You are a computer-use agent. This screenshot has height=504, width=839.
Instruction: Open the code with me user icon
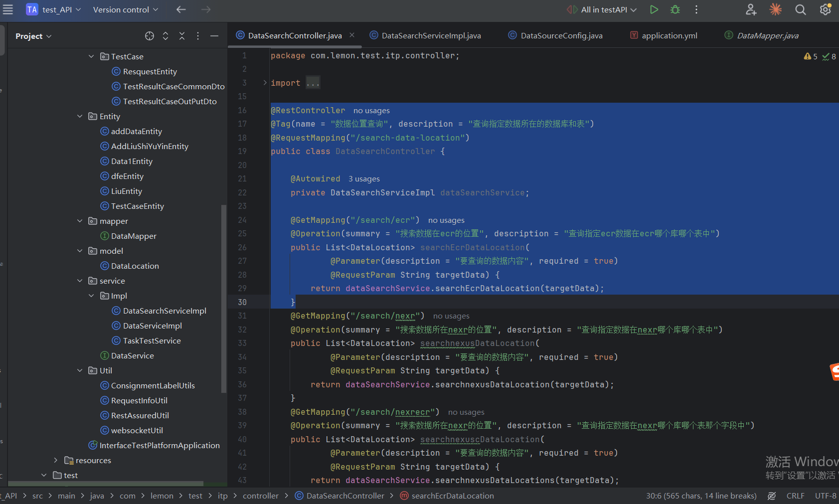pos(751,9)
